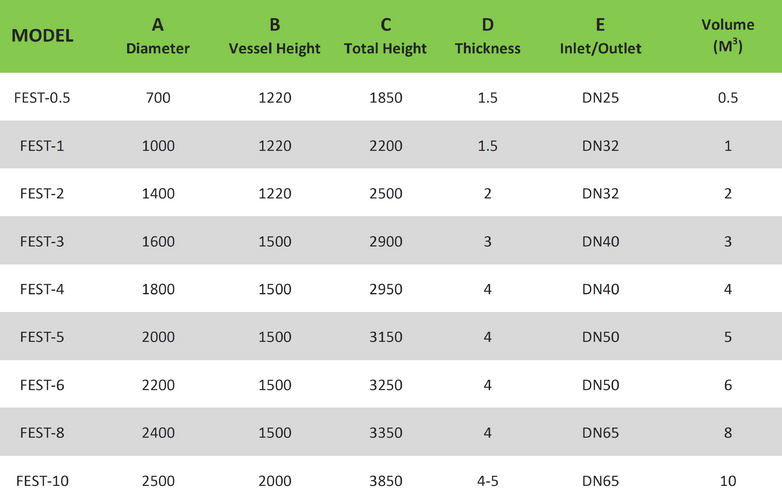Click the FEST-8 model name
The image size is (782, 496).
pyautogui.click(x=42, y=433)
